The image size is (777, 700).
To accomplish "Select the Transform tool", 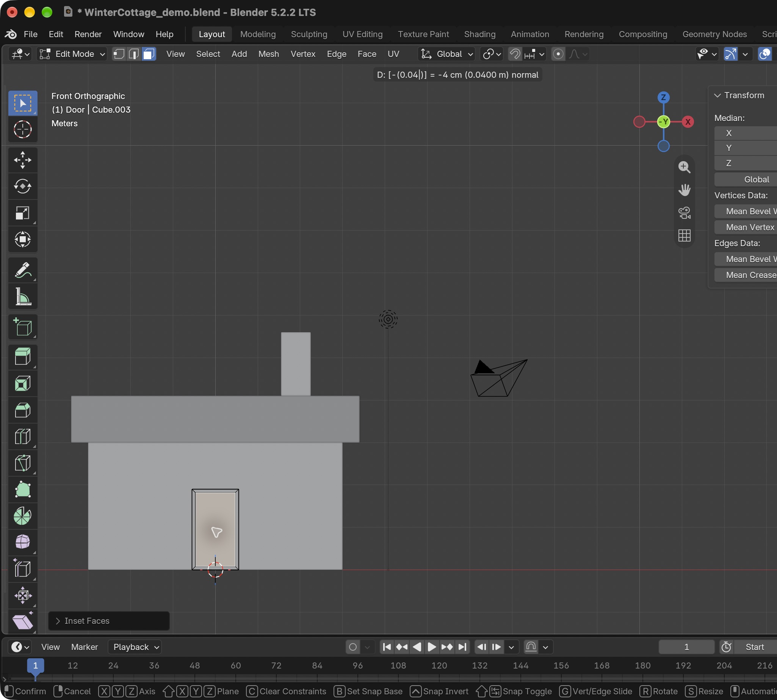I will [23, 239].
